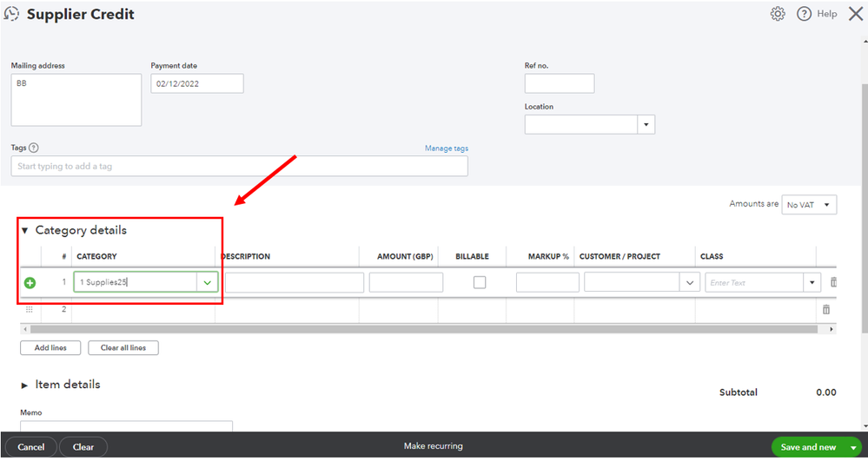Click the AMOUNT (GBP) column header
Image resolution: width=868 pixels, height=461 pixels.
pos(405,256)
